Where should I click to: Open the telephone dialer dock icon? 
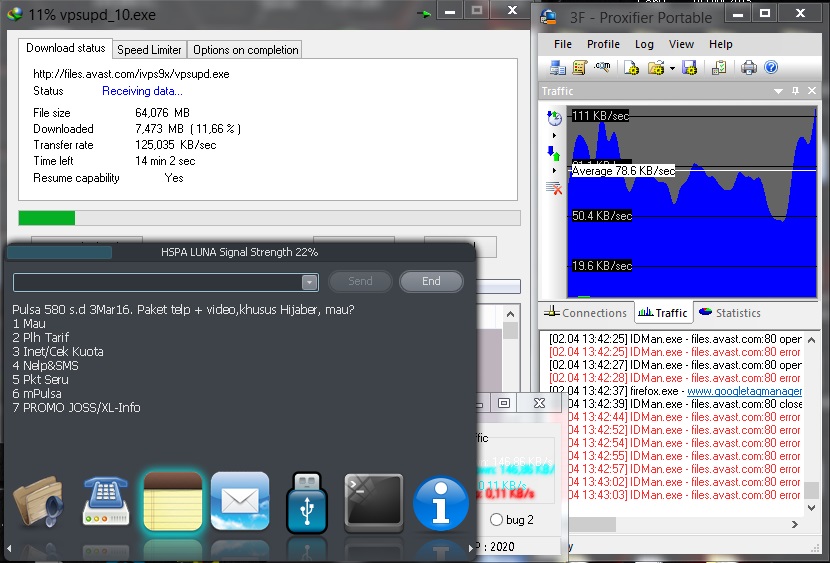106,501
